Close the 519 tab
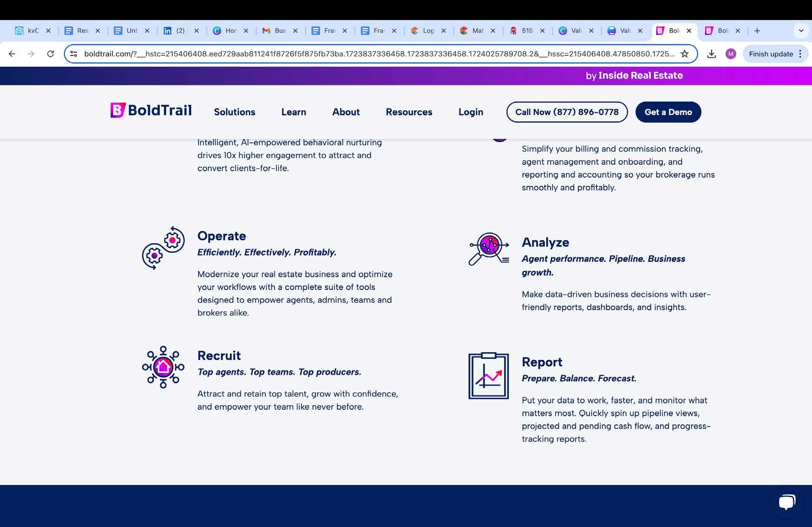 pyautogui.click(x=542, y=31)
